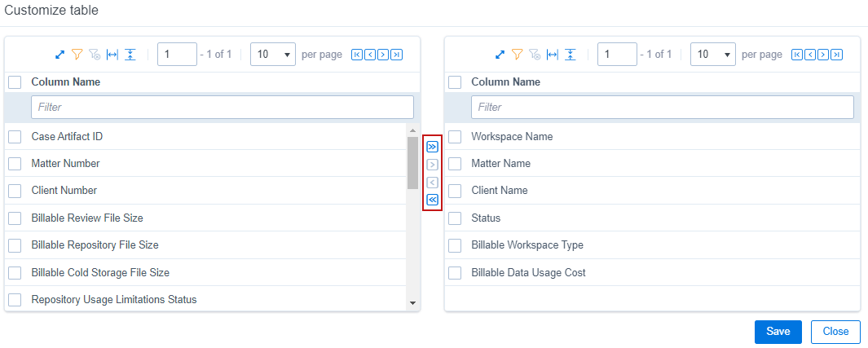868x348 pixels.
Task: Select the Case Artifact ID row text
Action: [x=67, y=137]
